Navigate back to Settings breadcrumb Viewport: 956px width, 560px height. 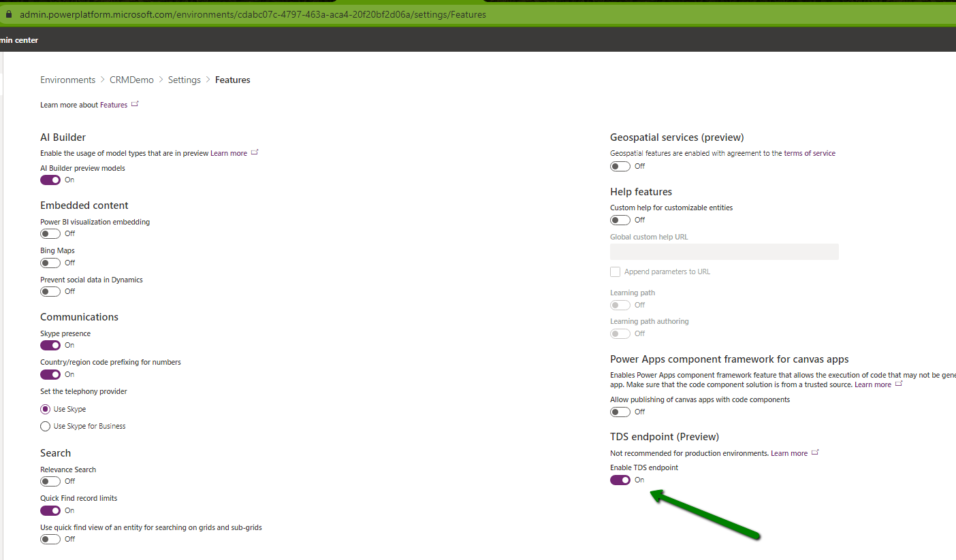(x=184, y=80)
